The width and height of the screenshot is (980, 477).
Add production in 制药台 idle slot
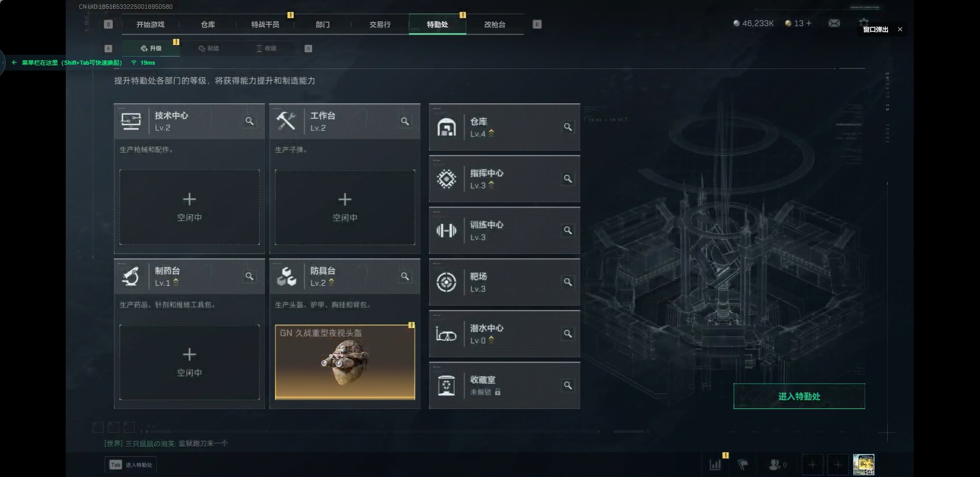pyautogui.click(x=189, y=362)
